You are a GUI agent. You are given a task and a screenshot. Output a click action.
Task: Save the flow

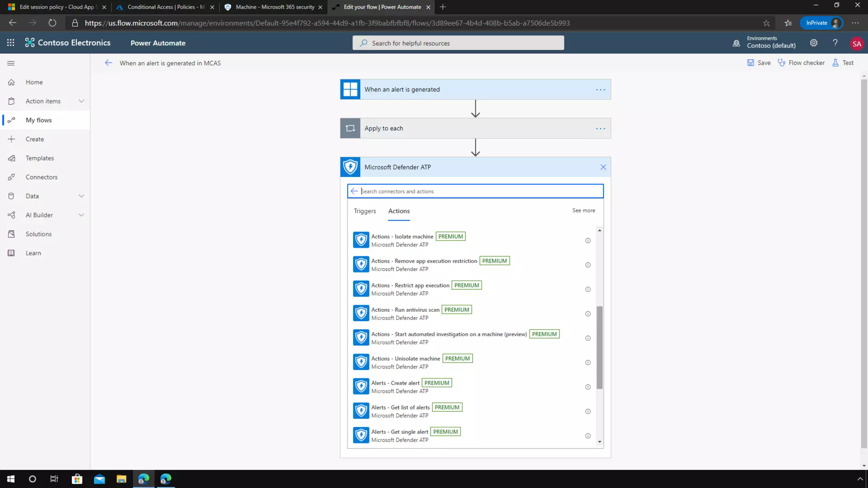point(759,63)
